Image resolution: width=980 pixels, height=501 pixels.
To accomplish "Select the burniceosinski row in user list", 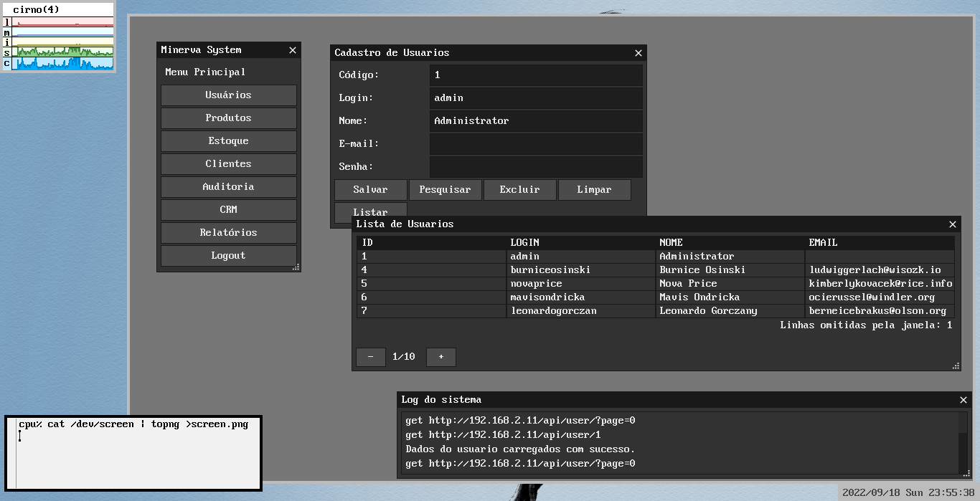I will click(x=550, y=270).
